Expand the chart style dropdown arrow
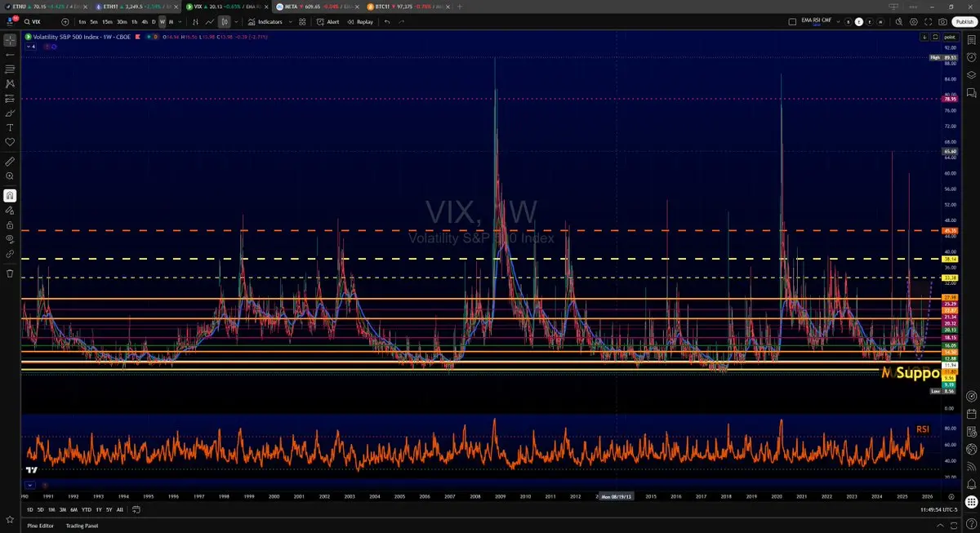This screenshot has height=533, width=980. (x=237, y=21)
